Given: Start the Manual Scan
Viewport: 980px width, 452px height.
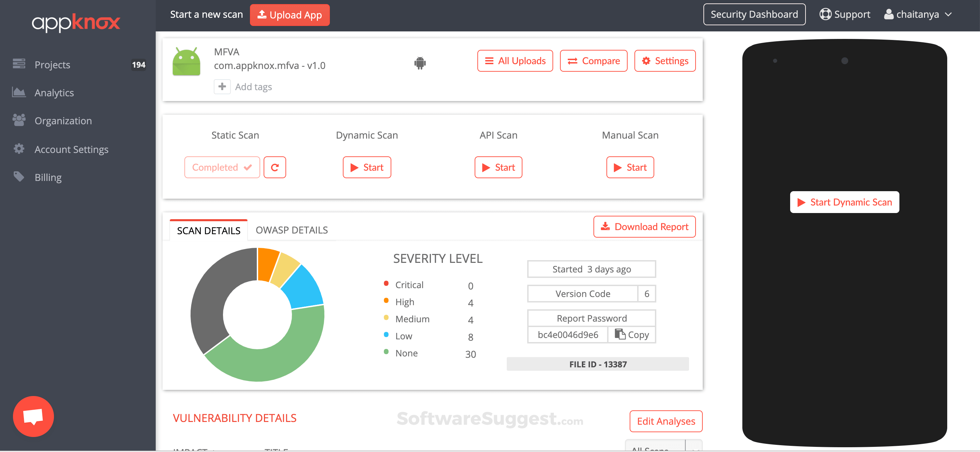Looking at the screenshot, I should (x=630, y=167).
